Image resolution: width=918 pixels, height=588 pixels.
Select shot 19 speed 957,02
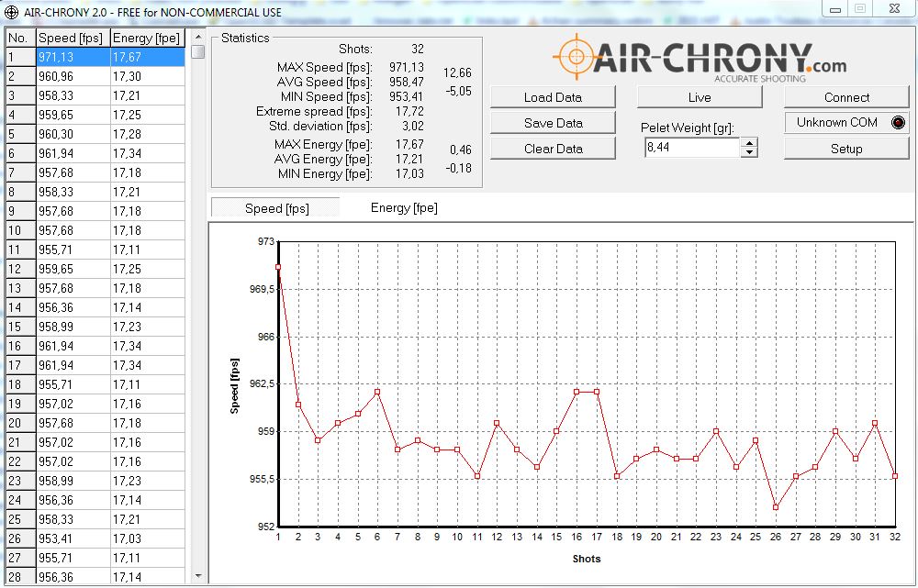tap(73, 405)
